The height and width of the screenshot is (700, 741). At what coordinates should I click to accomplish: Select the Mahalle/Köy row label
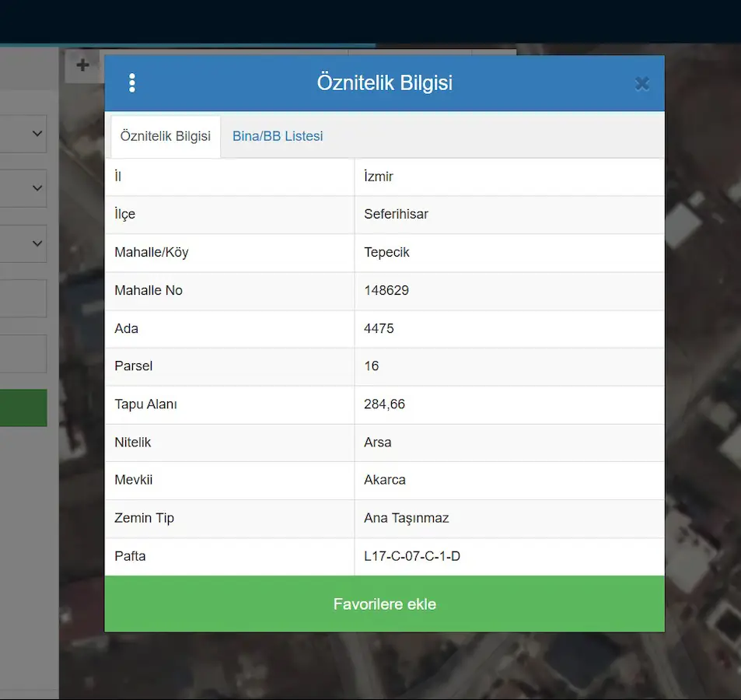[x=151, y=253]
